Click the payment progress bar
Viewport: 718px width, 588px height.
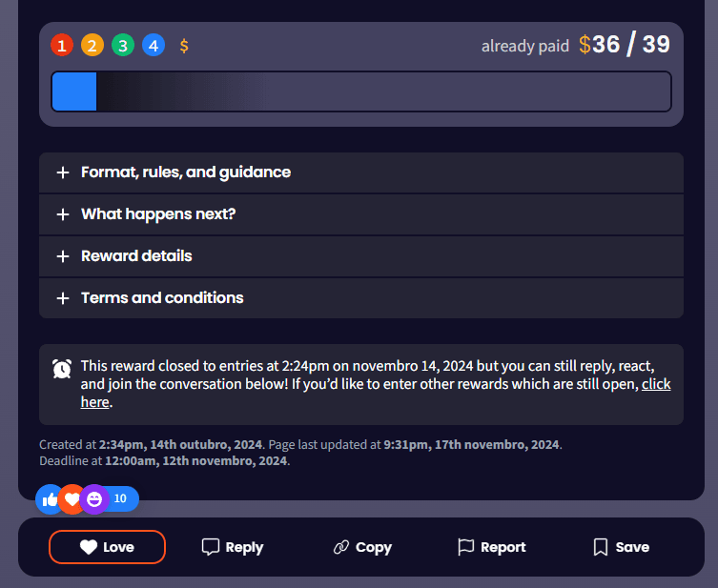360,91
